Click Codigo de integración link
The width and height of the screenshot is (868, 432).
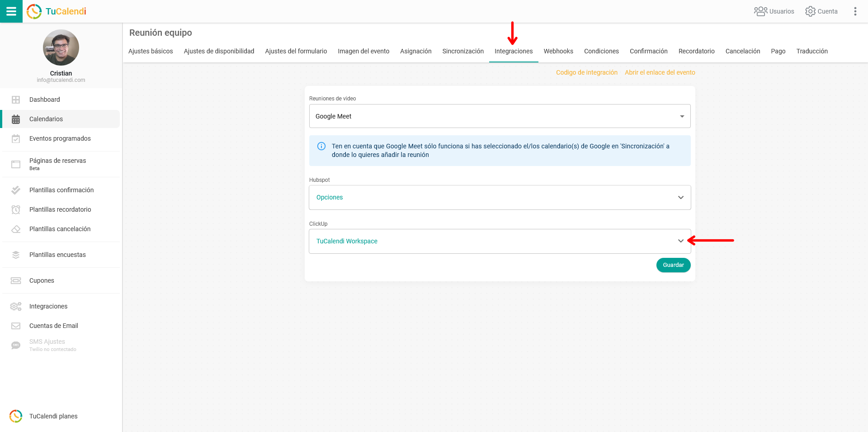click(x=587, y=72)
